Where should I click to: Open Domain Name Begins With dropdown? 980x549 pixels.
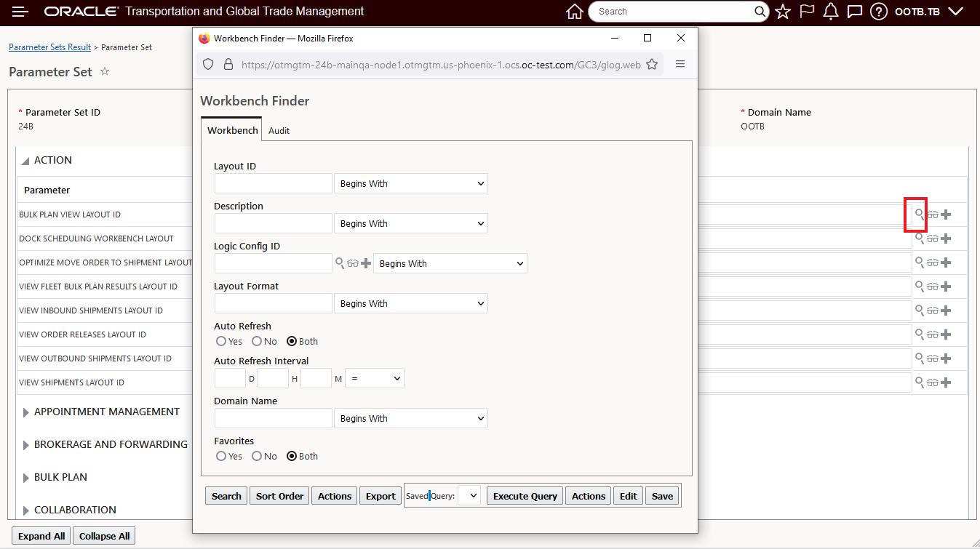[x=411, y=418]
